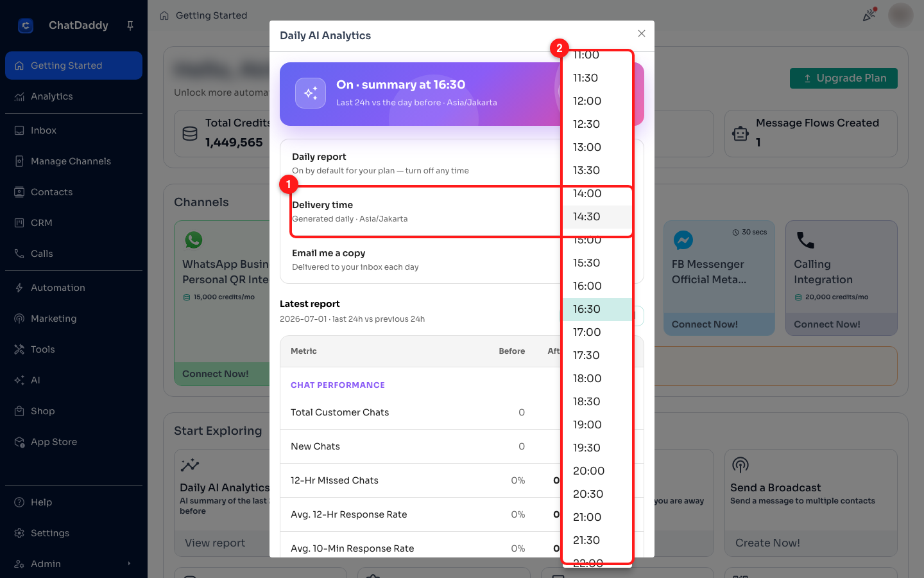Click the Total Credits database icon
The width and height of the screenshot is (924, 578).
(x=190, y=134)
